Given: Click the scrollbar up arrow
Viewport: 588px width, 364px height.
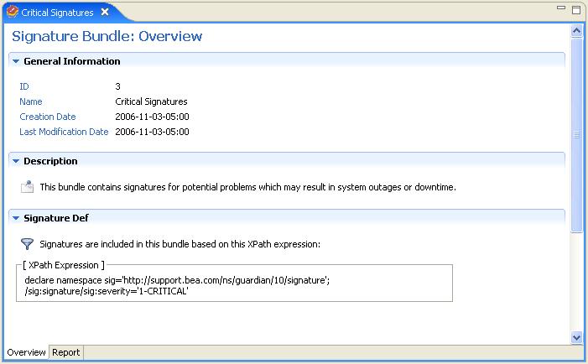Looking at the screenshot, I should [x=576, y=31].
